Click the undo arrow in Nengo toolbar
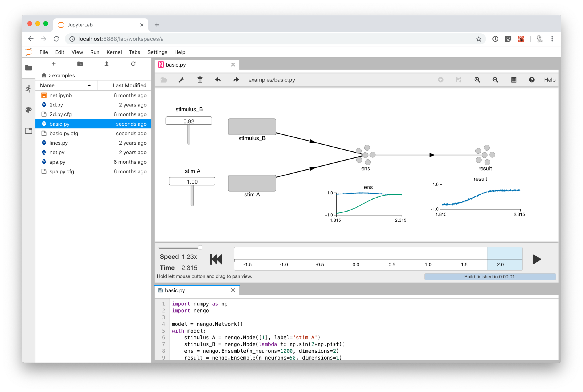The height and width of the screenshot is (392, 583). (x=218, y=80)
